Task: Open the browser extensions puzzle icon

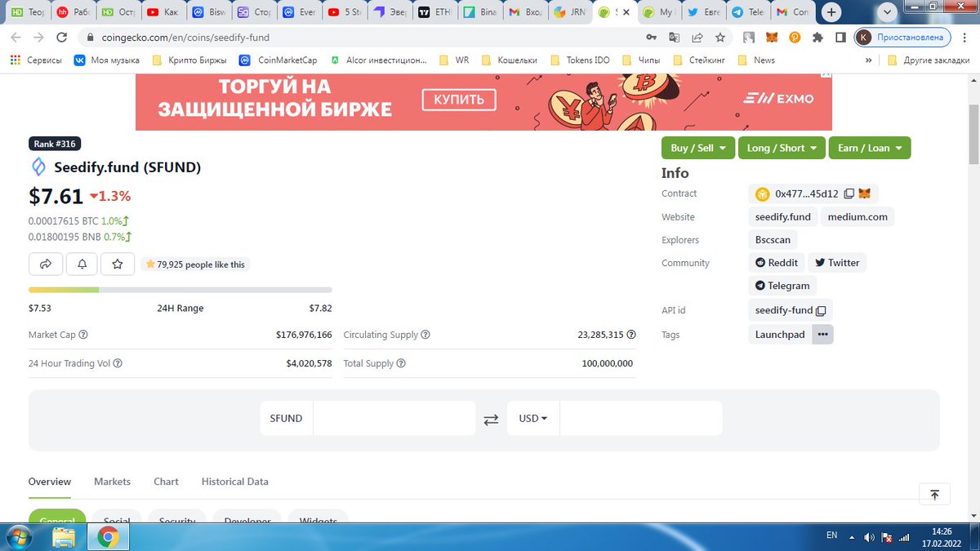Action: 817,38
